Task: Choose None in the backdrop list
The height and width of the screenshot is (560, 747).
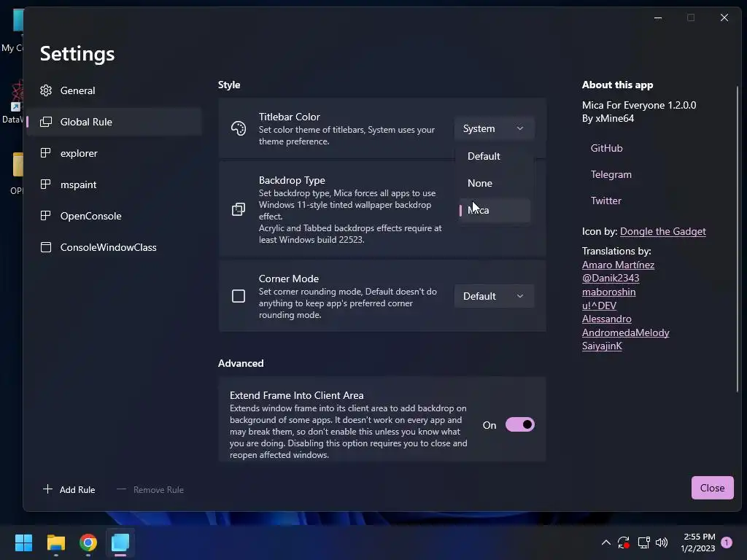Action: coord(495,183)
